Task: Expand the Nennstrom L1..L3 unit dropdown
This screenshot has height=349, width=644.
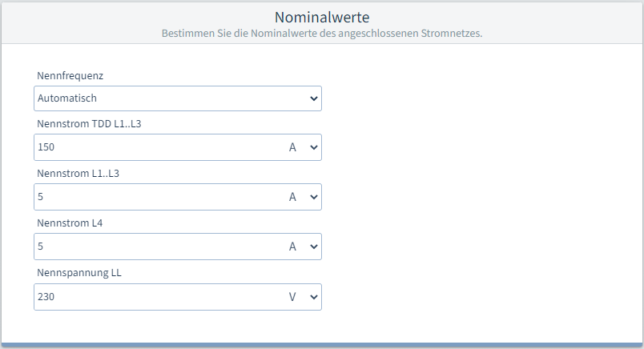Action: 301,197
